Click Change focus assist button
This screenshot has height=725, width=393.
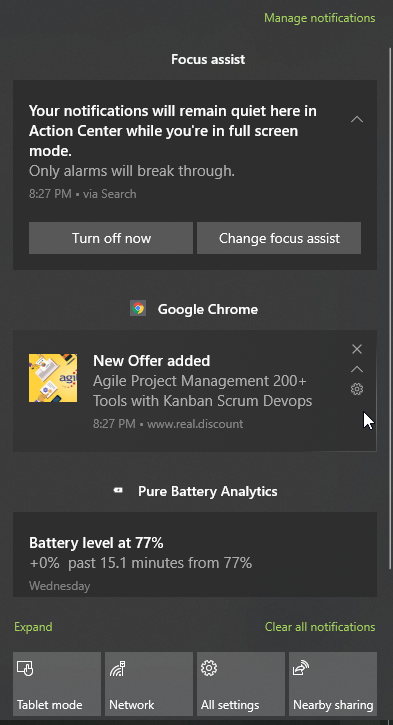tap(279, 238)
